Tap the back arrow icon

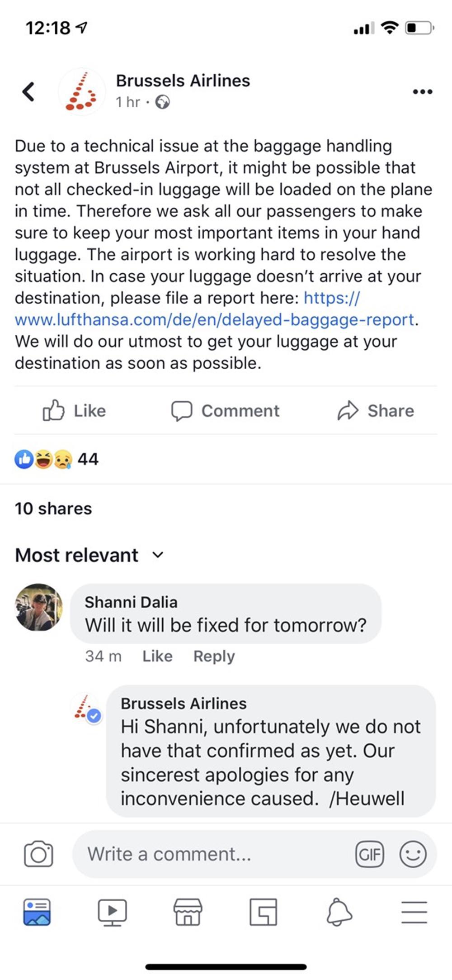(x=28, y=91)
